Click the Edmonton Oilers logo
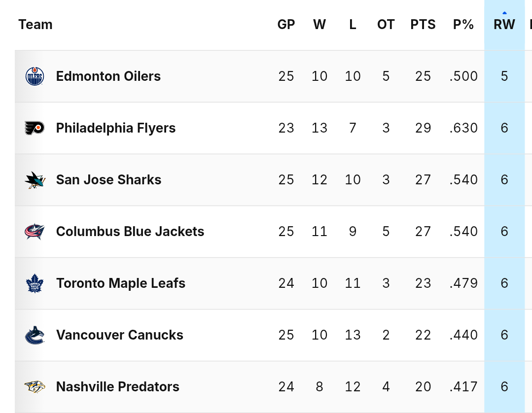Screen dimensions: 532x413 click(35, 76)
